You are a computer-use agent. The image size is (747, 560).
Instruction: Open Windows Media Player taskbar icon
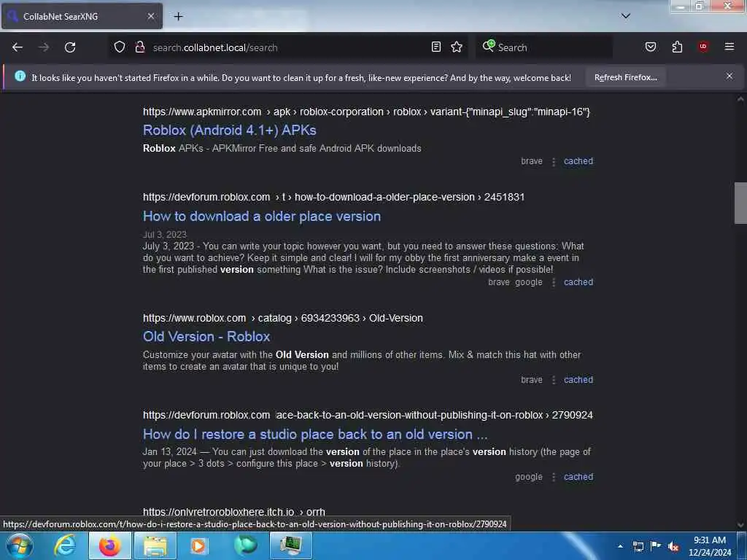pyautogui.click(x=198, y=545)
